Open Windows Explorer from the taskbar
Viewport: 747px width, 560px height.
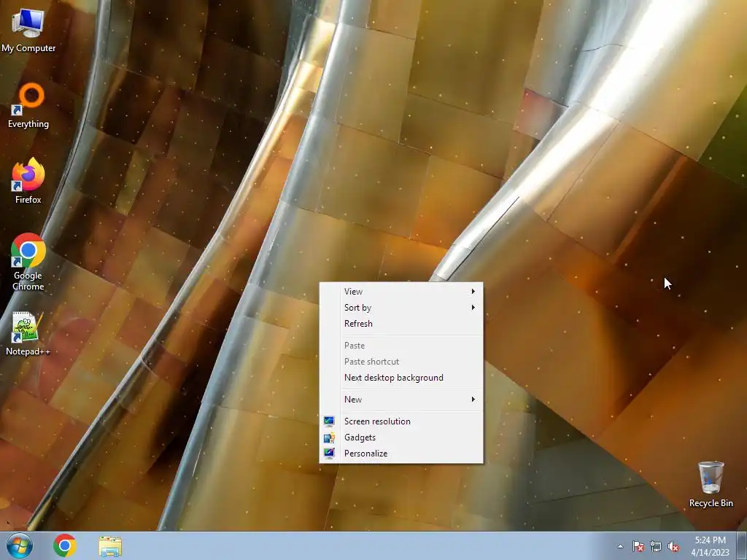click(x=110, y=546)
